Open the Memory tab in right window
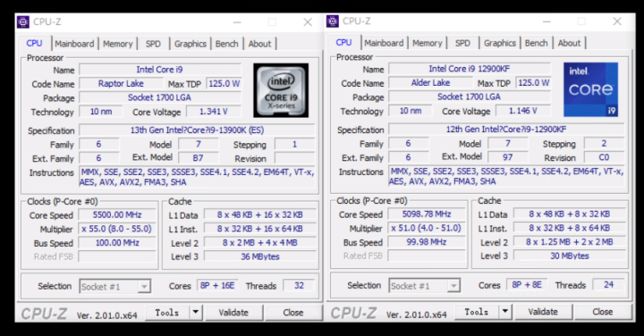The height and width of the screenshot is (336, 644). 428,43
